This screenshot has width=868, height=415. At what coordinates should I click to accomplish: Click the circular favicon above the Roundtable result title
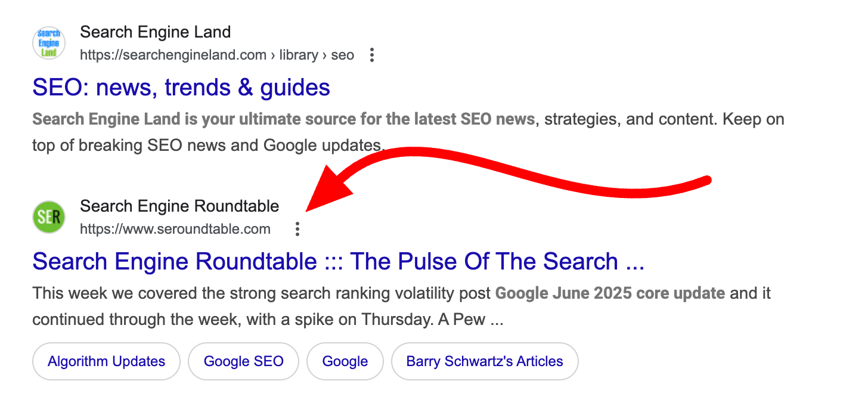coord(48,217)
